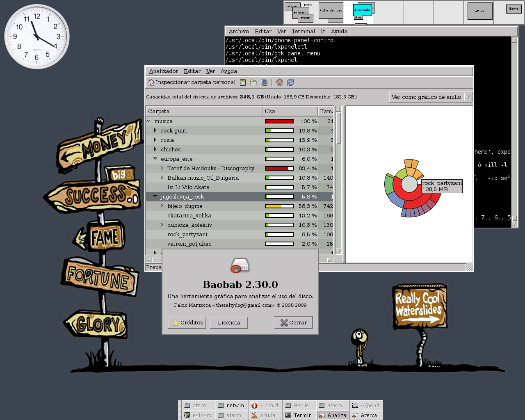The width and height of the screenshot is (525, 420).
Task: Collapse the europa_este folder
Action: [155, 159]
